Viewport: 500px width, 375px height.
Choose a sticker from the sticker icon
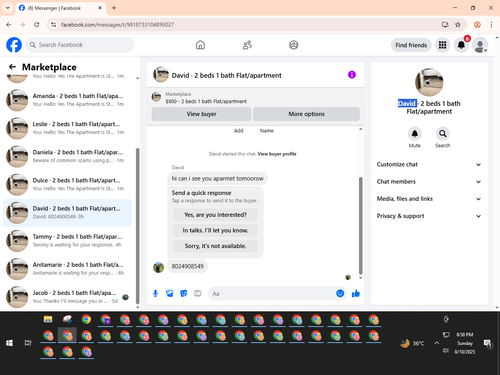click(184, 293)
